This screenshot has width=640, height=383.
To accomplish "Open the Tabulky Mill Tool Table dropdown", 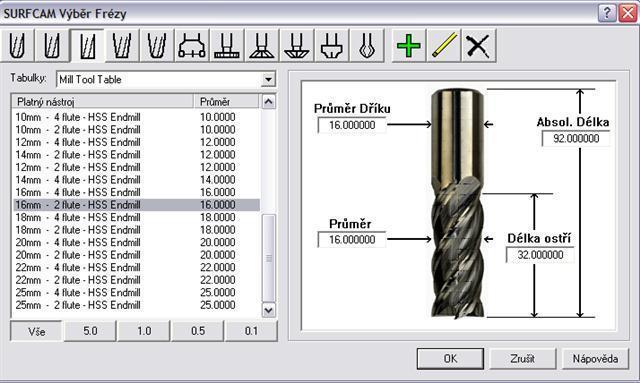I will coord(166,79).
